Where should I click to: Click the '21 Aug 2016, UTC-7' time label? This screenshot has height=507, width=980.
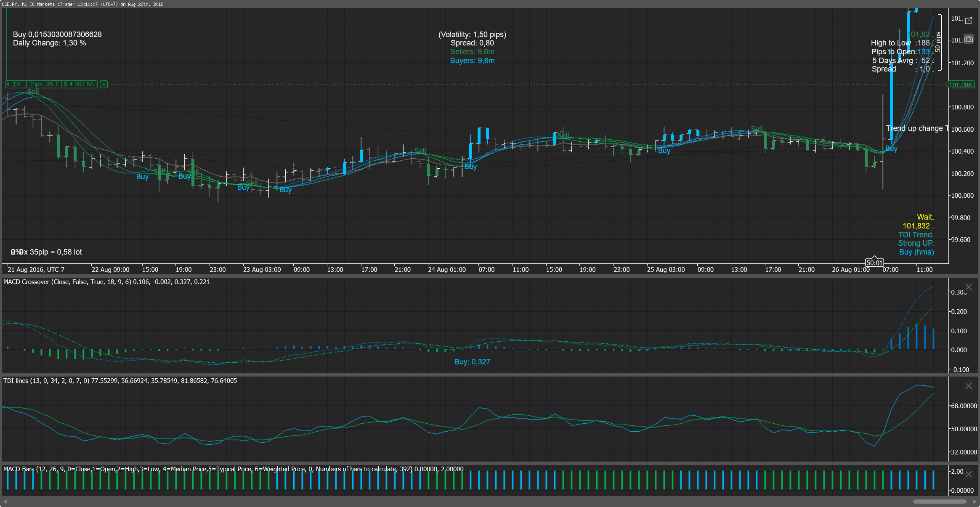pyautogui.click(x=36, y=270)
